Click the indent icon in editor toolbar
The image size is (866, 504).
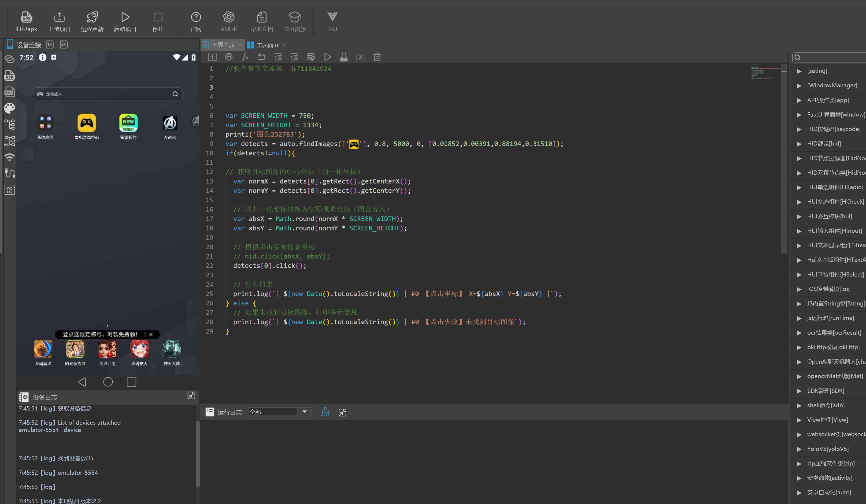tap(294, 57)
